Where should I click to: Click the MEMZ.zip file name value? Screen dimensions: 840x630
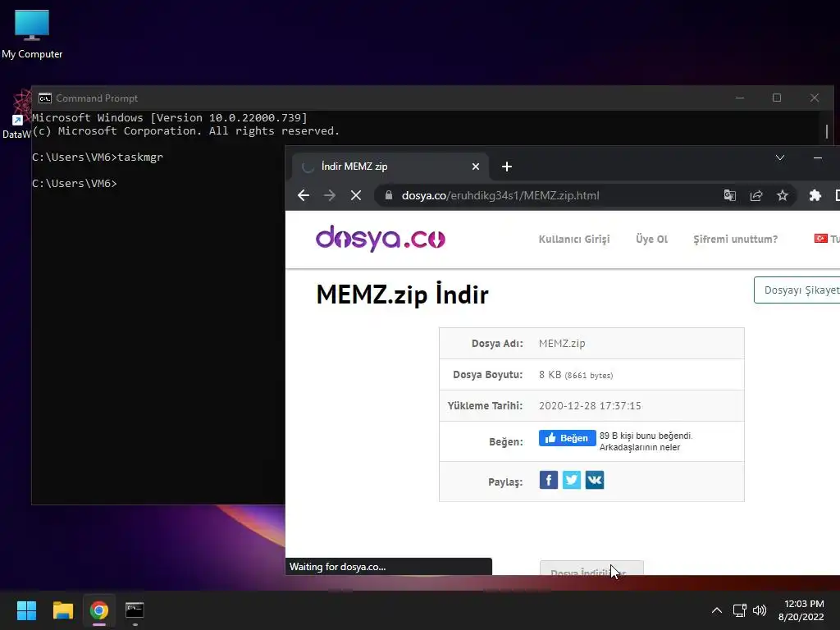[561, 344]
